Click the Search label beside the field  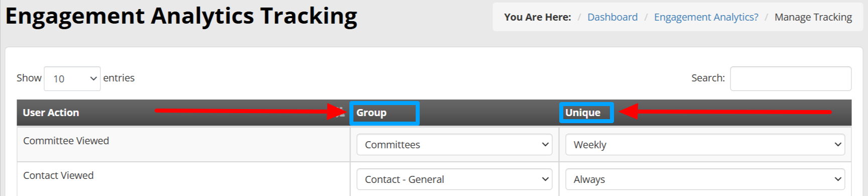point(708,78)
